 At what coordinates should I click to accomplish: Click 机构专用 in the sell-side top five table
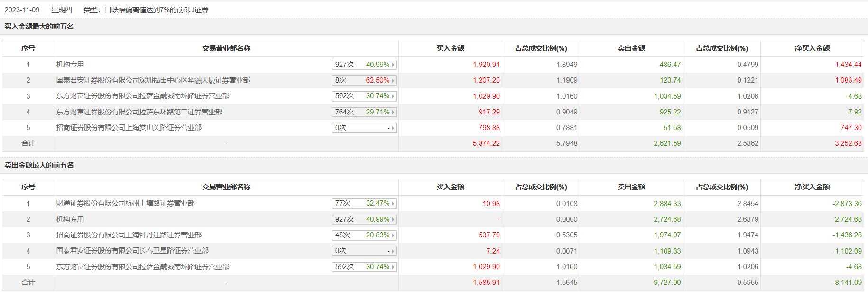point(70,219)
